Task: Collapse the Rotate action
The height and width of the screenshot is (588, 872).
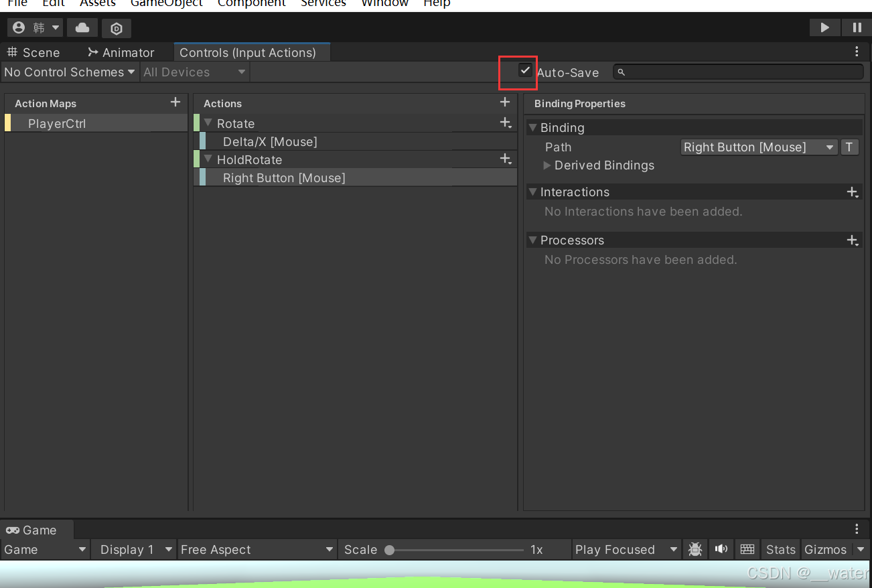Action: [x=208, y=123]
